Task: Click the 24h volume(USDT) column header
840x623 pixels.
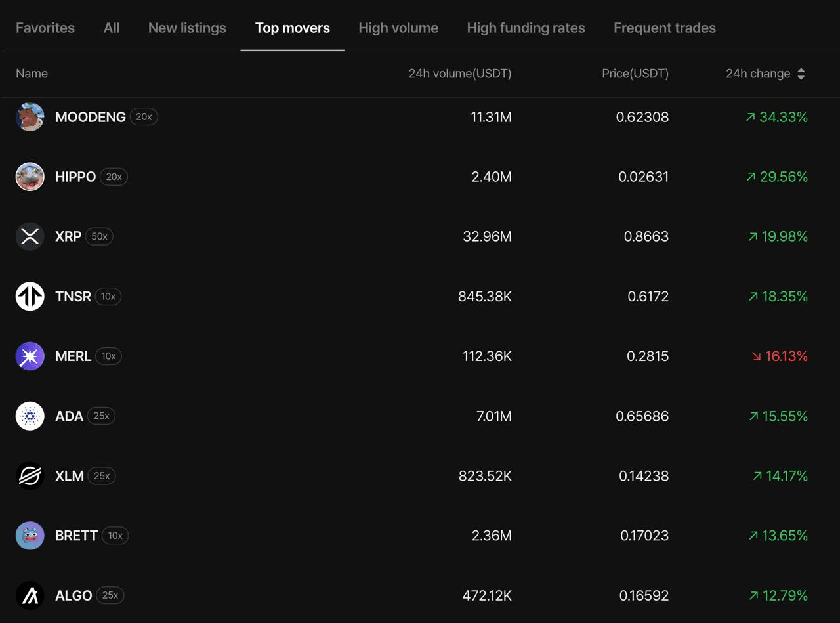Action: click(x=460, y=74)
